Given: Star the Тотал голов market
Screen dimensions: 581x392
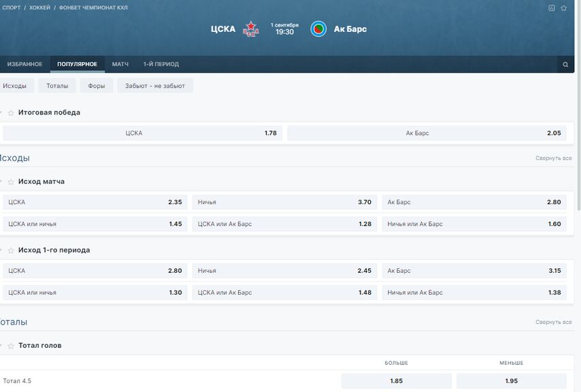Looking at the screenshot, I should [x=11, y=346].
